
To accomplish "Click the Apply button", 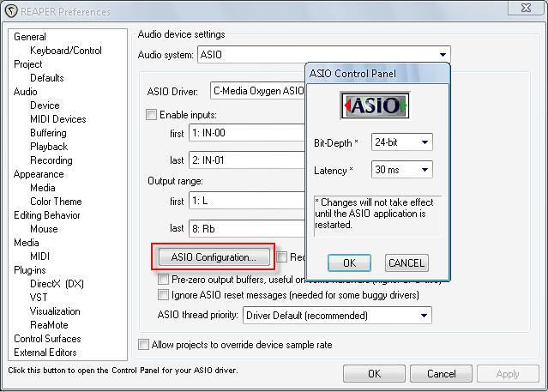I will [x=508, y=374].
